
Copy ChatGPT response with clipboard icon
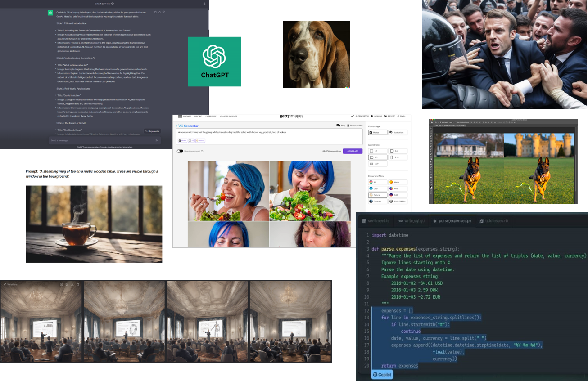tap(155, 12)
